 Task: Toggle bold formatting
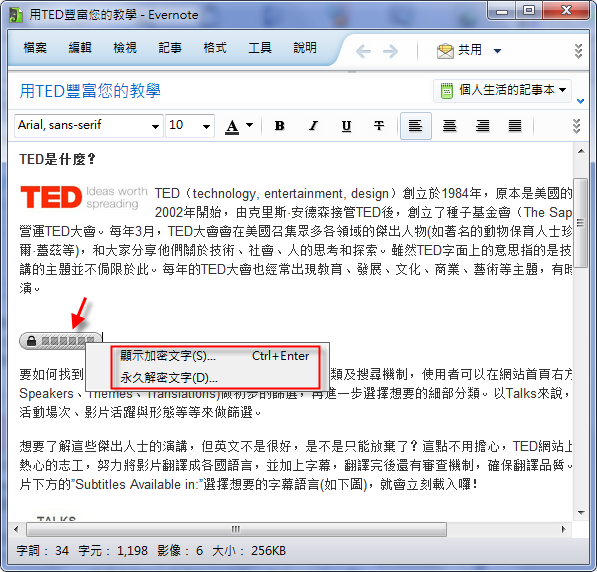pos(279,126)
